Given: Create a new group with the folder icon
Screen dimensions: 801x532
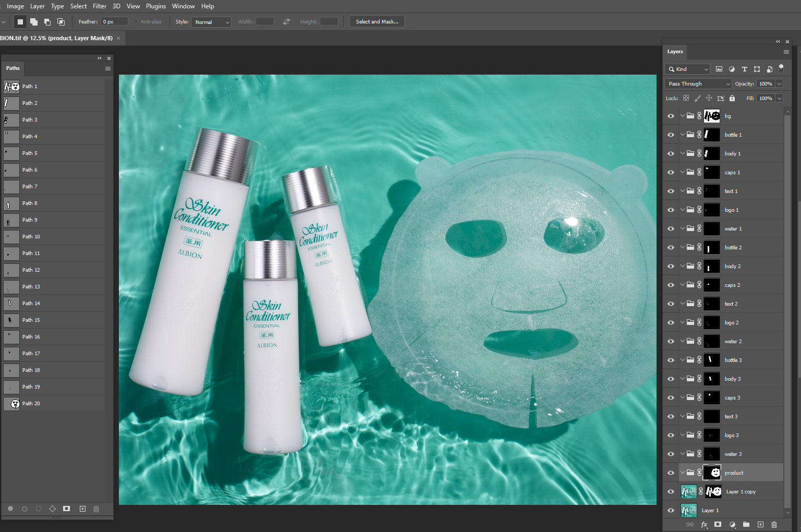Looking at the screenshot, I should pyautogui.click(x=746, y=524).
